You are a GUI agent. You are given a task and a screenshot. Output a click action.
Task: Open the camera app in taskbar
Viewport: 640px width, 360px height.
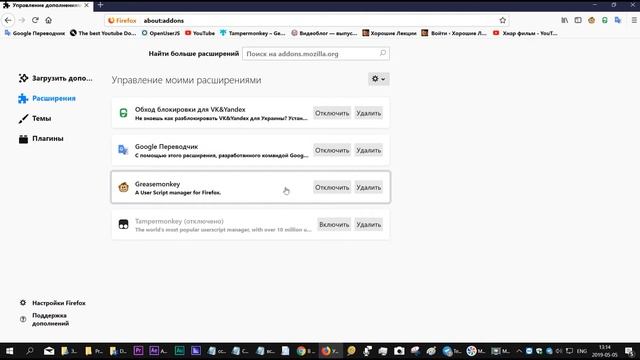[399, 351]
